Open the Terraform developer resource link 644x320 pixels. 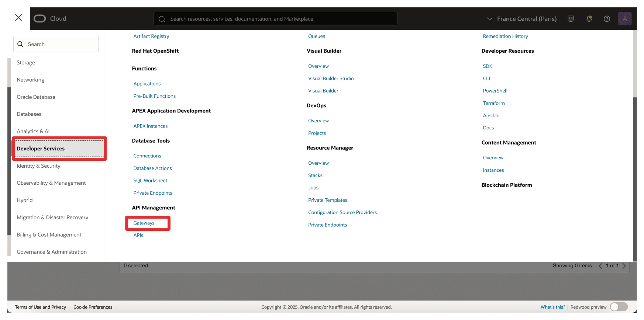493,103
